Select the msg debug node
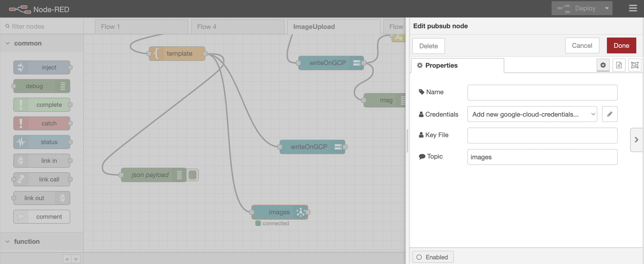 pos(385,101)
